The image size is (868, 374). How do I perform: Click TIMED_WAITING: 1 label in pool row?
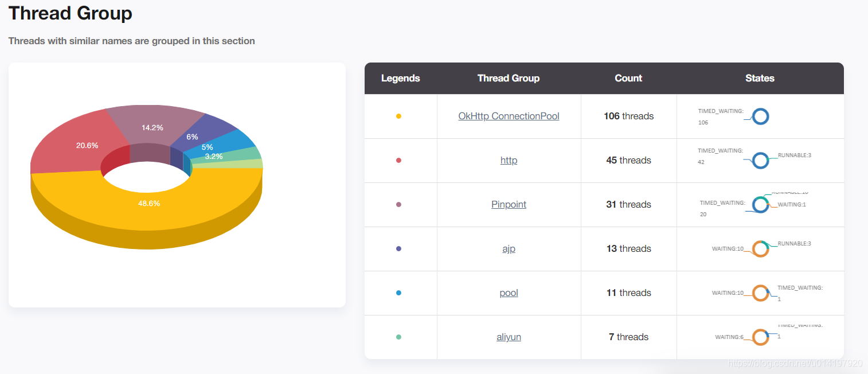point(800,293)
